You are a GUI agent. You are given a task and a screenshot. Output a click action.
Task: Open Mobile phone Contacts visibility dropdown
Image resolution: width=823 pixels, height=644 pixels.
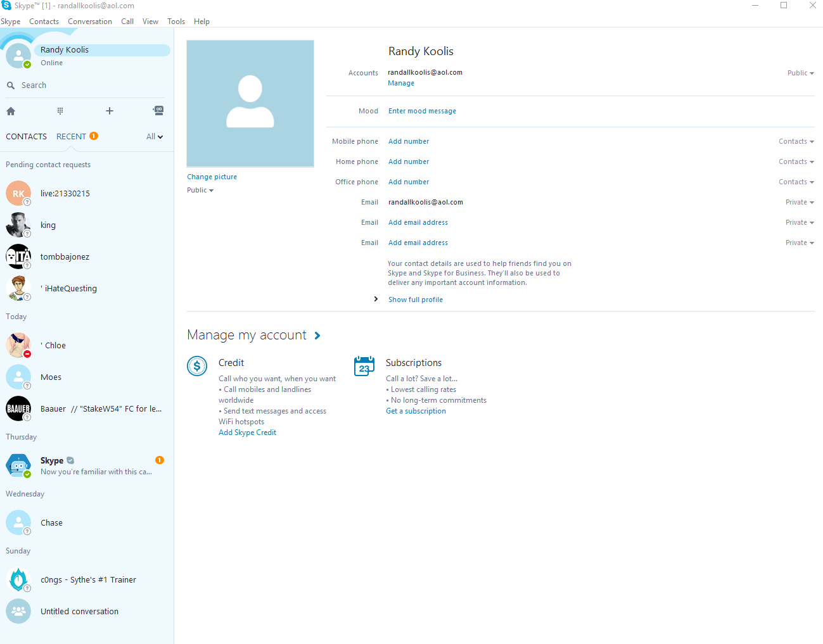coord(796,142)
